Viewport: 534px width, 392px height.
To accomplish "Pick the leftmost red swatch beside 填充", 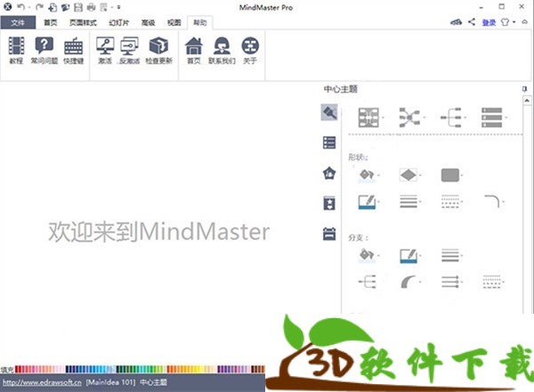I will coord(17,369).
